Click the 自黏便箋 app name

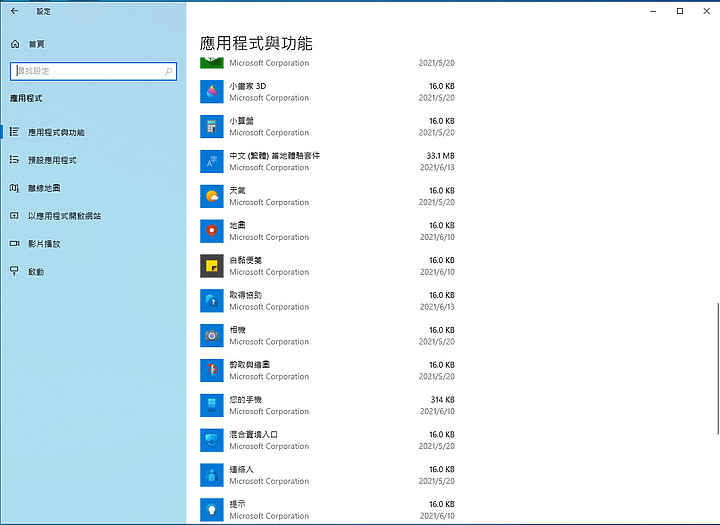[246, 260]
